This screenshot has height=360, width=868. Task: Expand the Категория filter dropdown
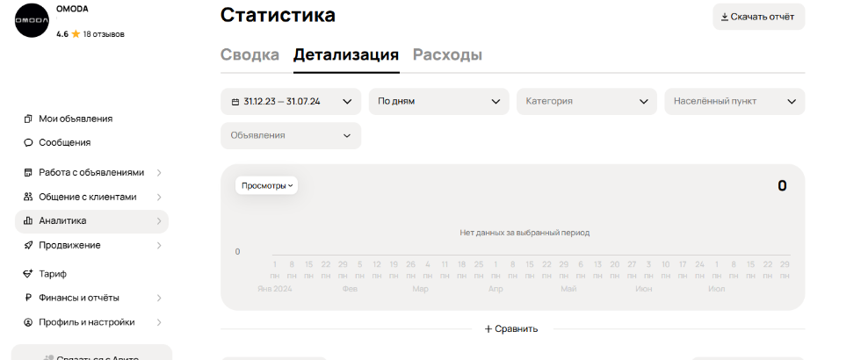click(587, 102)
